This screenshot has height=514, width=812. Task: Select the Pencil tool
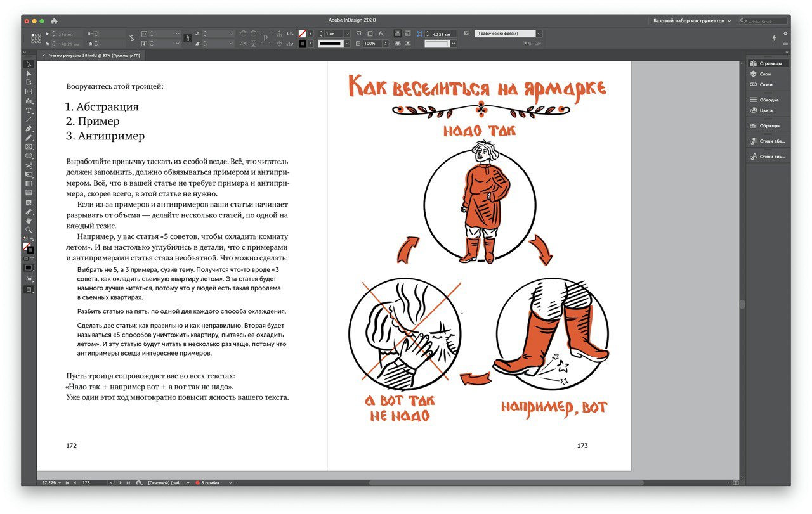click(x=29, y=138)
